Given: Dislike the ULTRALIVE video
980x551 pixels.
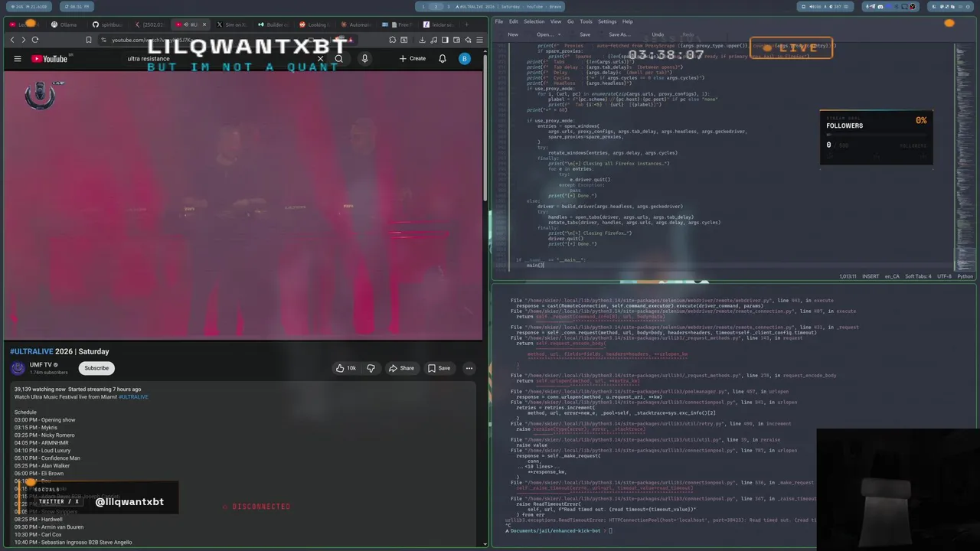Looking at the screenshot, I should point(371,368).
